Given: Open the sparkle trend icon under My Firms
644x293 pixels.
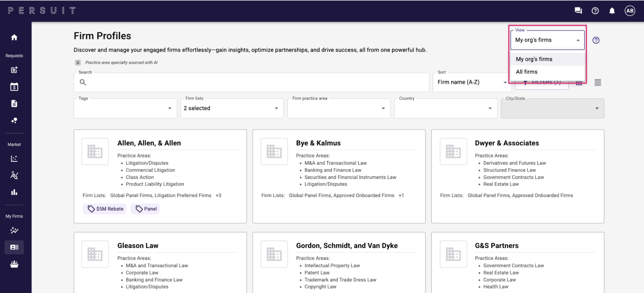Looking at the screenshot, I should pyautogui.click(x=14, y=230).
